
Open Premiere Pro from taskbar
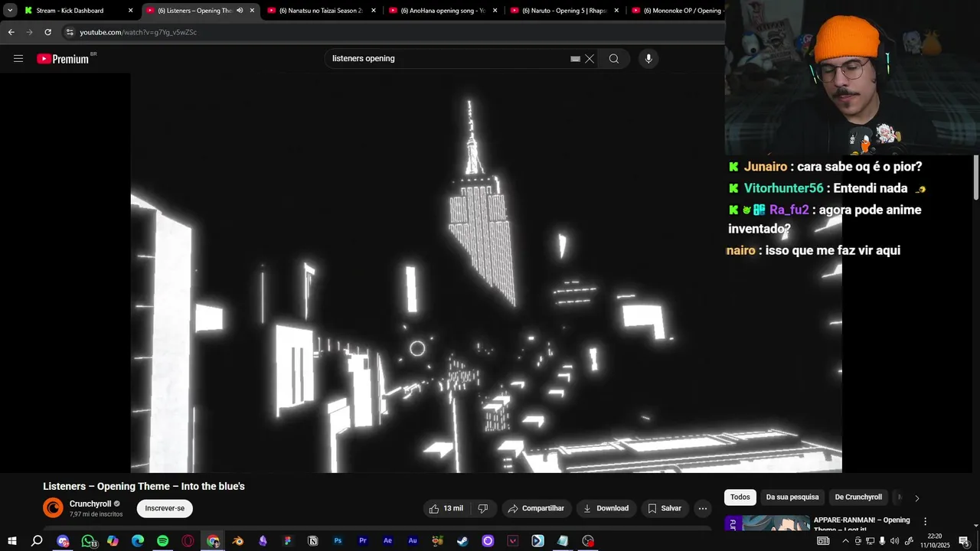point(363,541)
